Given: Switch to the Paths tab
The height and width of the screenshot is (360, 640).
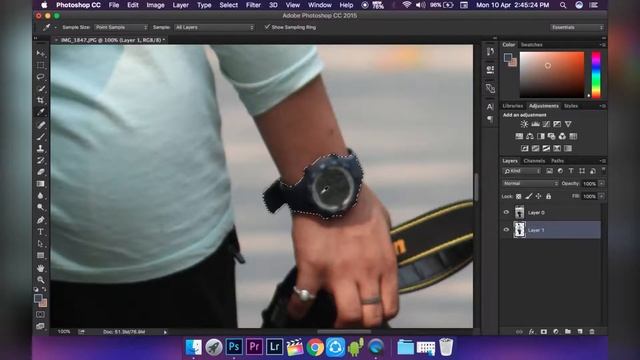Looking at the screenshot, I should coord(557,161).
